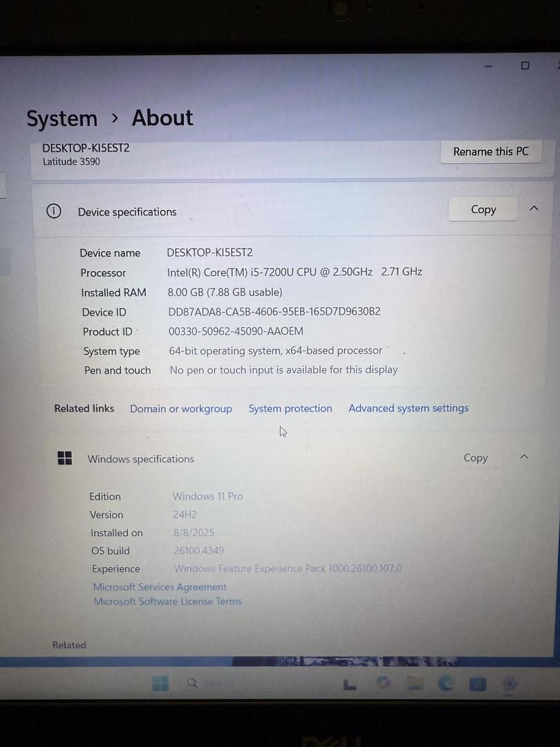Collapse the Windows specifications section
560x747 pixels.
(x=524, y=457)
